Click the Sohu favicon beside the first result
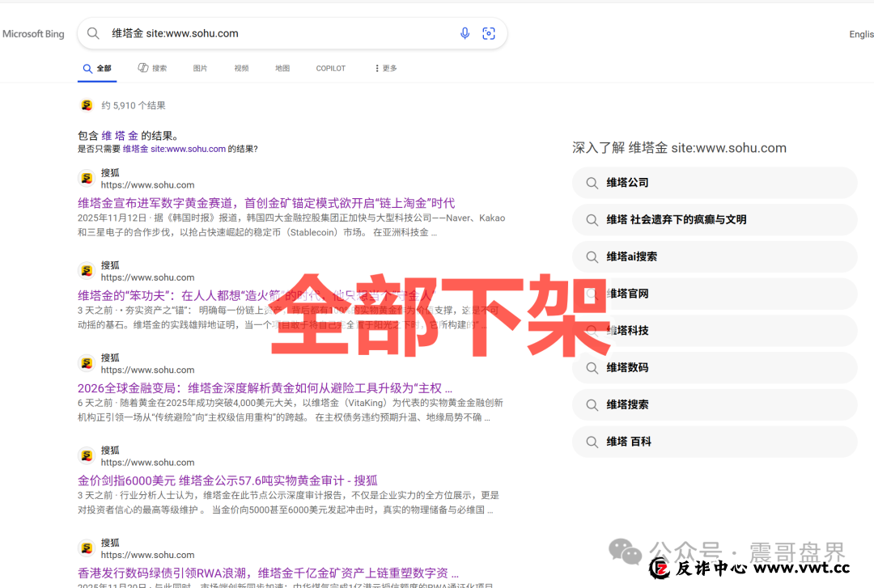 coord(86,177)
